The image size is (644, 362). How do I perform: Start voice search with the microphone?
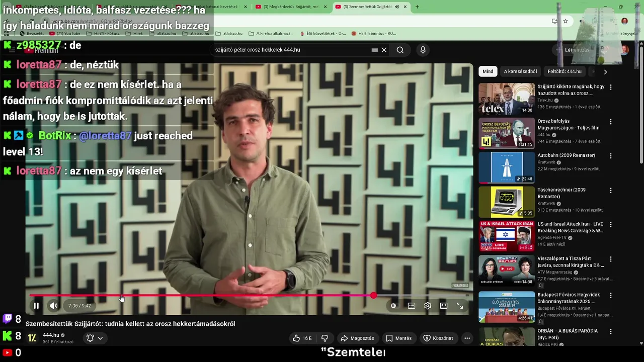point(423,50)
